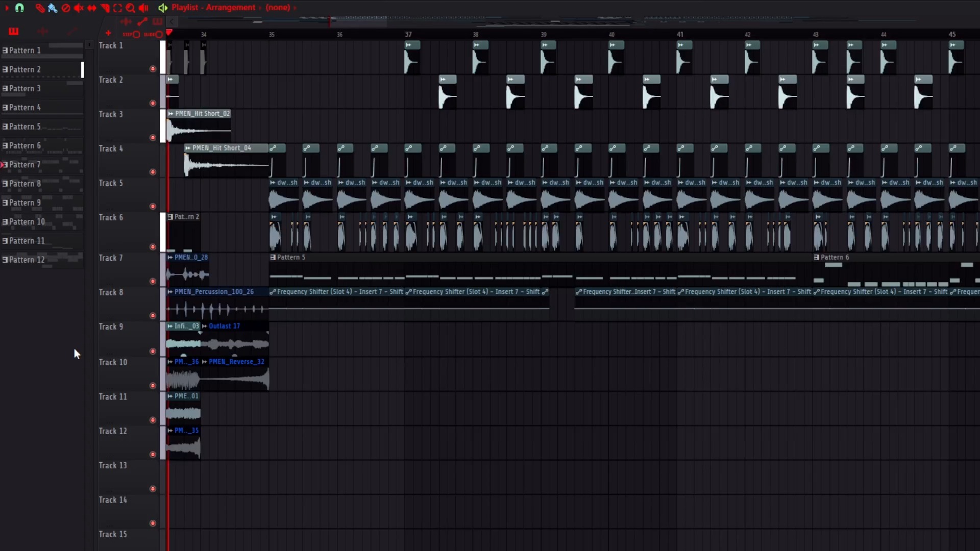980x551 pixels.
Task: Click the plus add-track button
Action: pos(108,33)
